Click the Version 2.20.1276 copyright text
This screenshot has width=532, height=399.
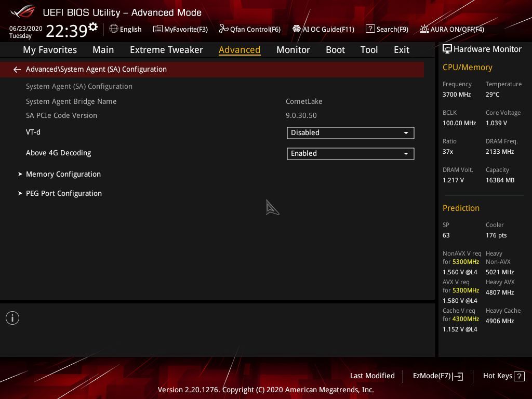265,390
